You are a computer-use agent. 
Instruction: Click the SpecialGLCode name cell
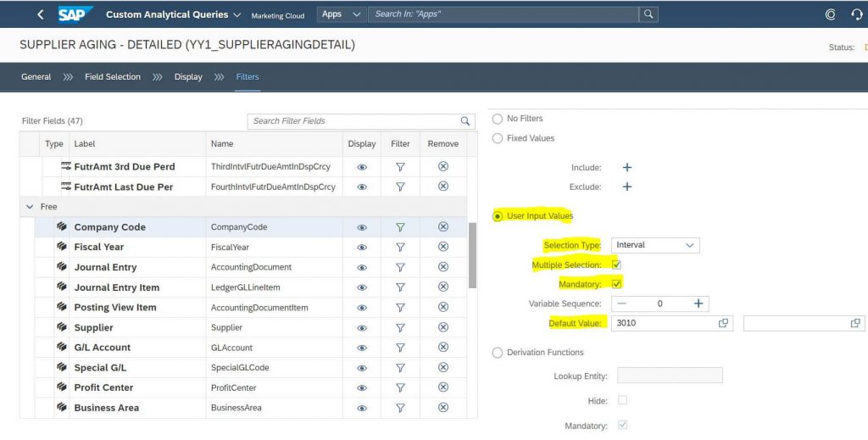click(x=240, y=367)
